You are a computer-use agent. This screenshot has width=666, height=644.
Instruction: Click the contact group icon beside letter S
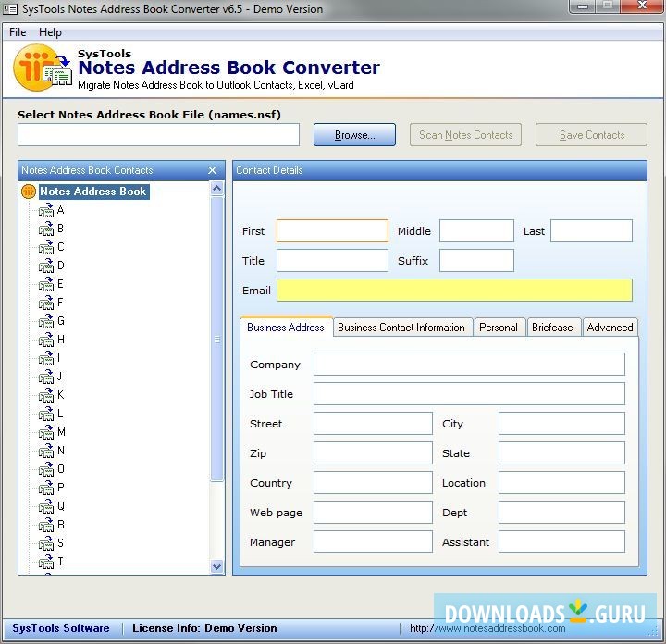pyautogui.click(x=46, y=543)
